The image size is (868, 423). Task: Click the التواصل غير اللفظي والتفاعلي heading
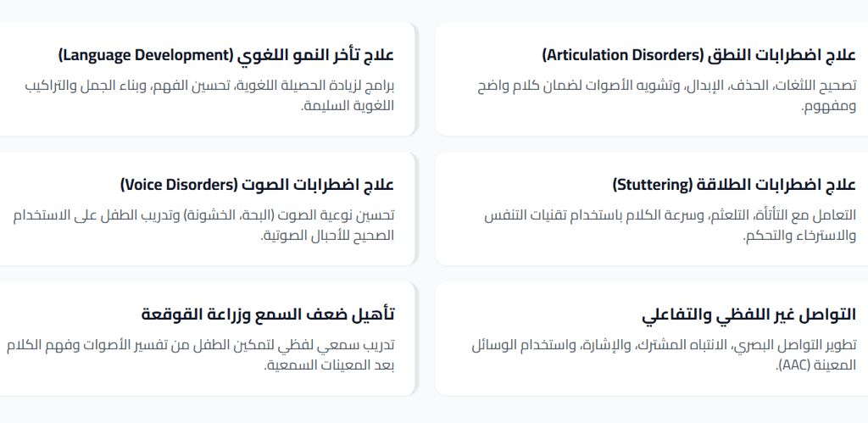click(749, 314)
